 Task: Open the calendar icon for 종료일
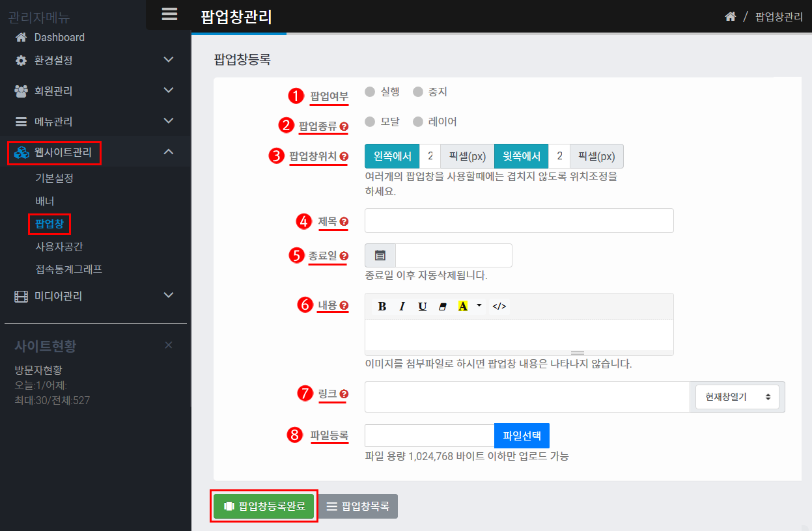click(x=380, y=255)
